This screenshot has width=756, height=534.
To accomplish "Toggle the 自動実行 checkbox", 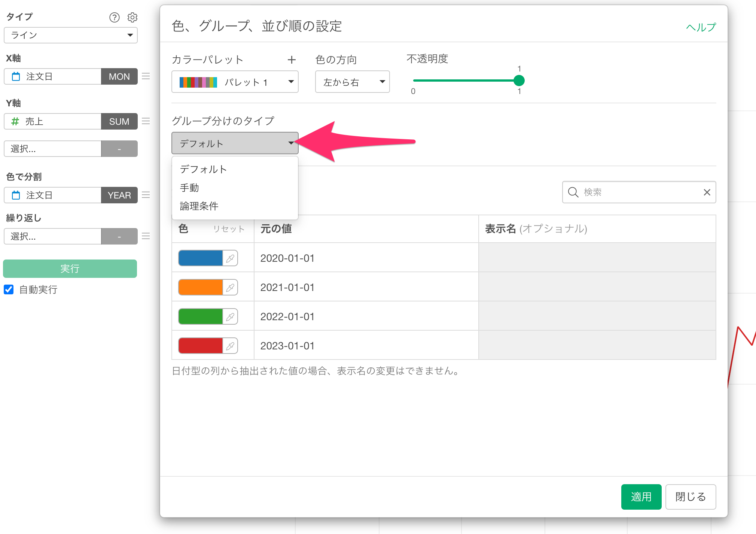I will [9, 289].
